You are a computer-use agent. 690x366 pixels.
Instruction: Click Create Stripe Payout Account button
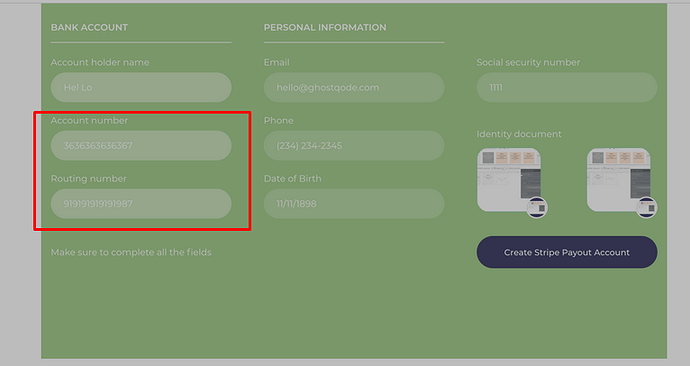coord(567,252)
